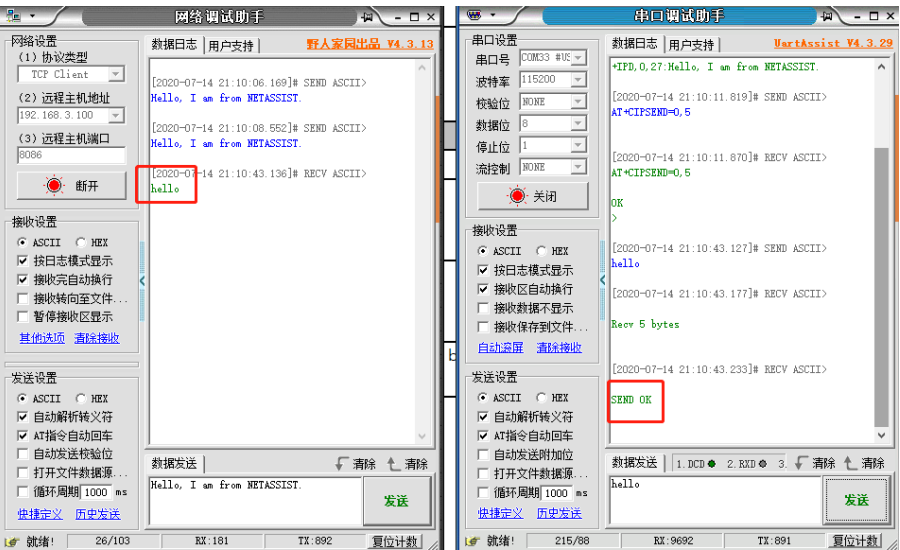The image size is (900, 550).
Task: Open 其他选项 link in network window
Action: pyautogui.click(x=42, y=338)
